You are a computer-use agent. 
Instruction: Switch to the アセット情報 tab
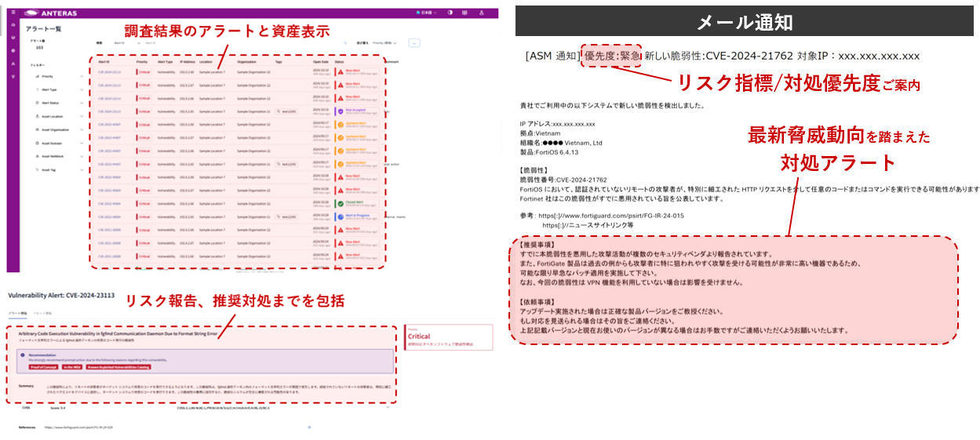42,313
